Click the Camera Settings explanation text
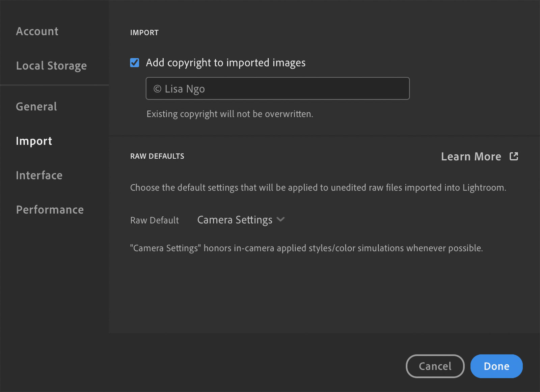 pos(306,248)
